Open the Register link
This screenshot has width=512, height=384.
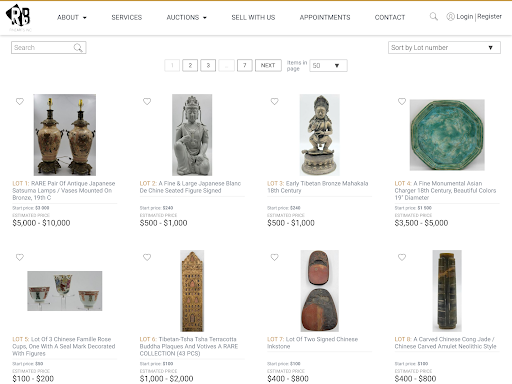coord(489,16)
